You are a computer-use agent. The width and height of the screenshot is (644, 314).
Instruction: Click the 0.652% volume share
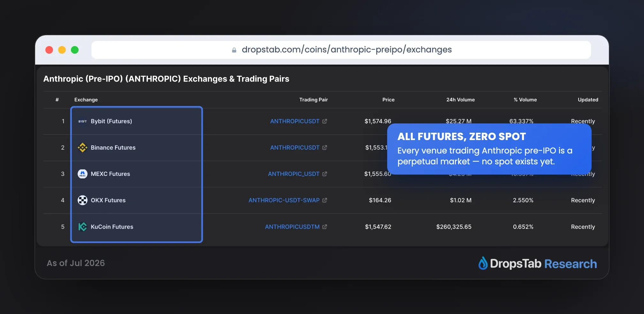tap(523, 227)
